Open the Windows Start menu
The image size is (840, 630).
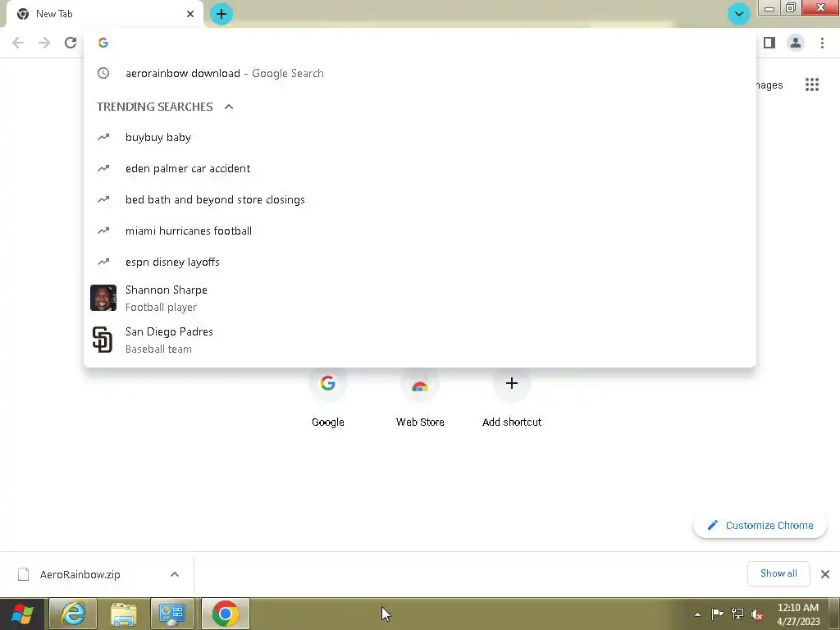[22, 614]
